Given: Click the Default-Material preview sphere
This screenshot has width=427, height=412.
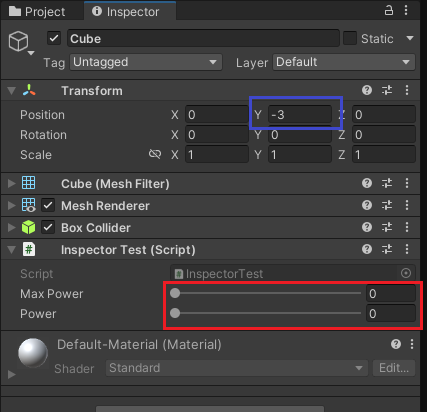Looking at the screenshot, I should pyautogui.click(x=33, y=353).
